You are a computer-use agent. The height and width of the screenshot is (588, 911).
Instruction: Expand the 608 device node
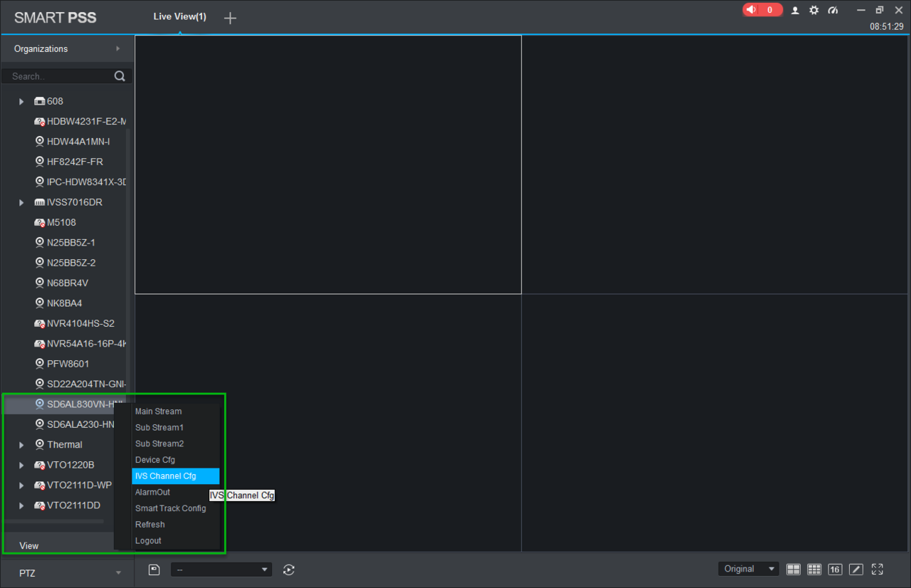coord(21,102)
